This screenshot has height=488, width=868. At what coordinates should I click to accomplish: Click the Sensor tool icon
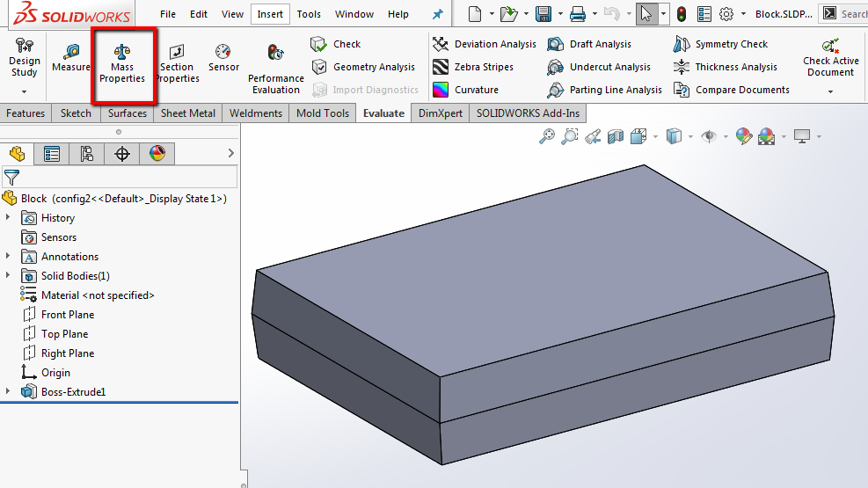tap(223, 58)
